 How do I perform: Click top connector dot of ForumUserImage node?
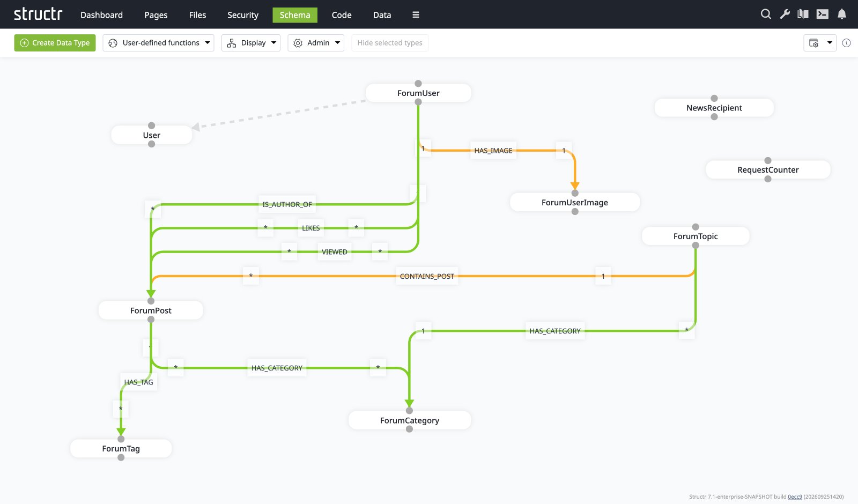coord(575,193)
